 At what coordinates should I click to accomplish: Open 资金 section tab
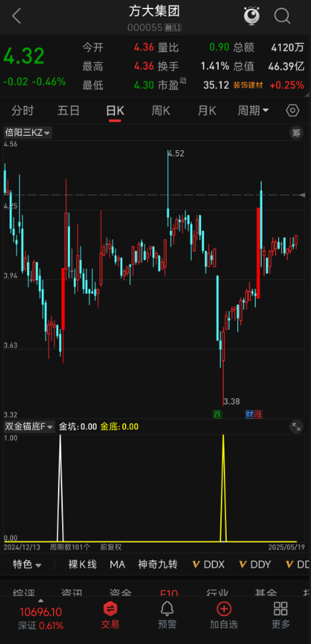[120, 593]
